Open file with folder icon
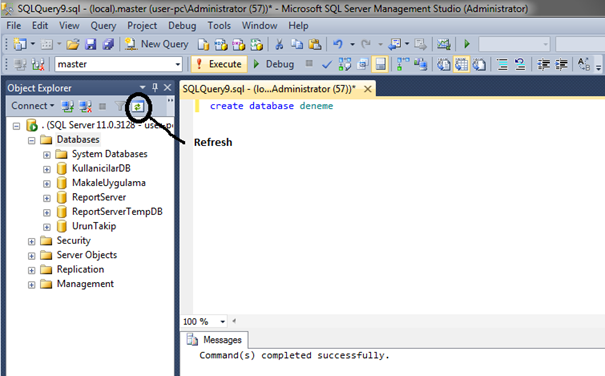605x376 pixels. click(73, 44)
